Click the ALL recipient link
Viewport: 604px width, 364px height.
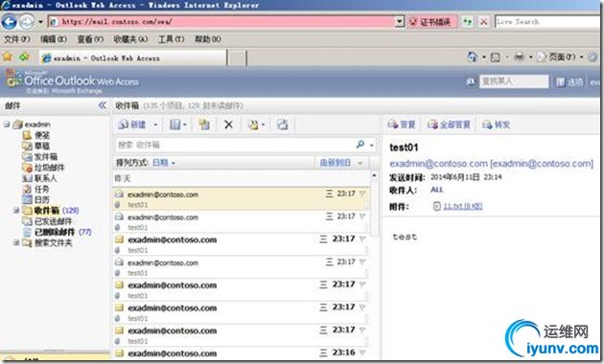click(x=437, y=190)
